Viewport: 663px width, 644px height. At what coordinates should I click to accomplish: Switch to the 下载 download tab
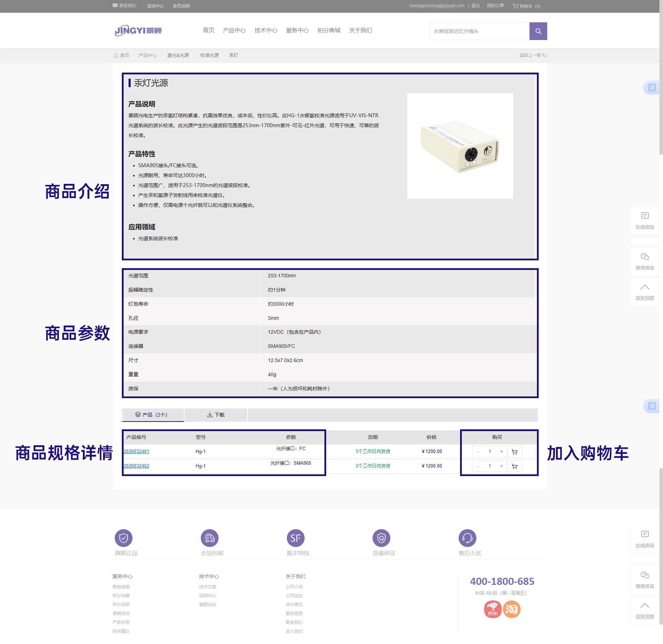tap(216, 415)
